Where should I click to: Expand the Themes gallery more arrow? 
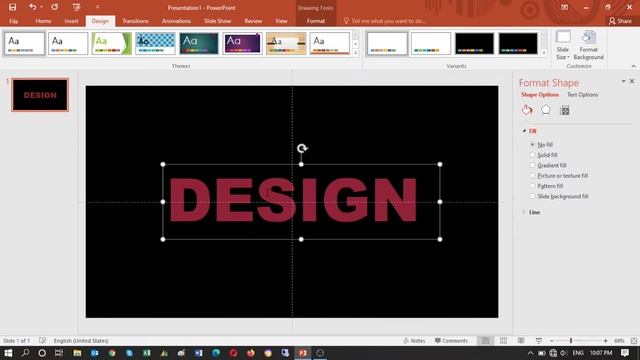[356, 53]
